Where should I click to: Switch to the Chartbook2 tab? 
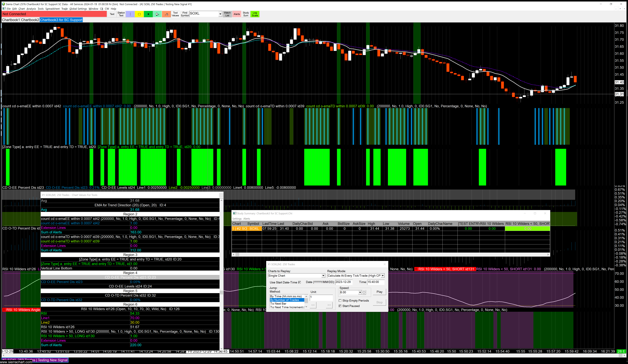point(30,20)
